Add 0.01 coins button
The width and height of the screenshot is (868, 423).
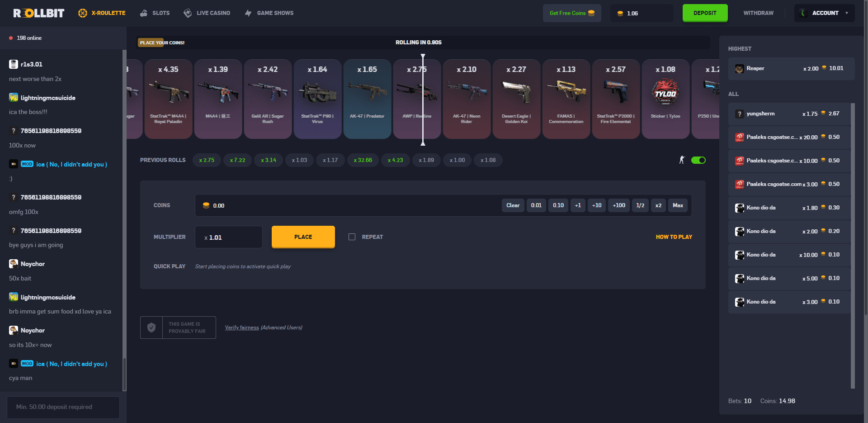click(536, 205)
